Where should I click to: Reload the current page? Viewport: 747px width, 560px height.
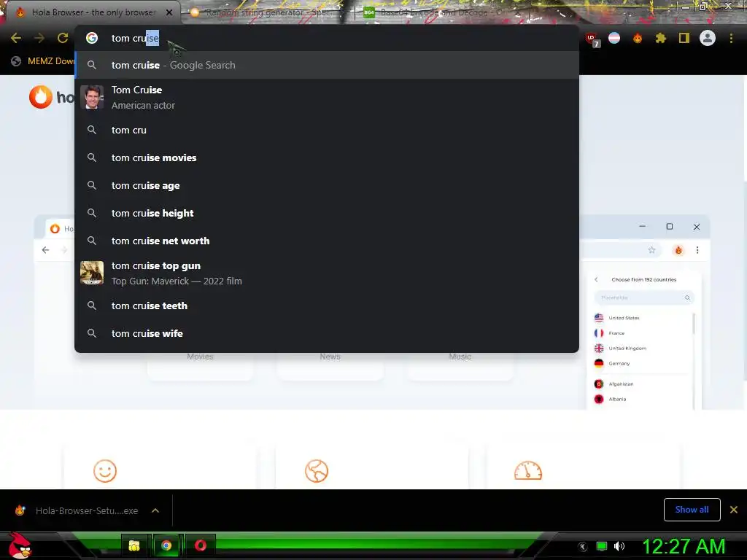point(63,38)
